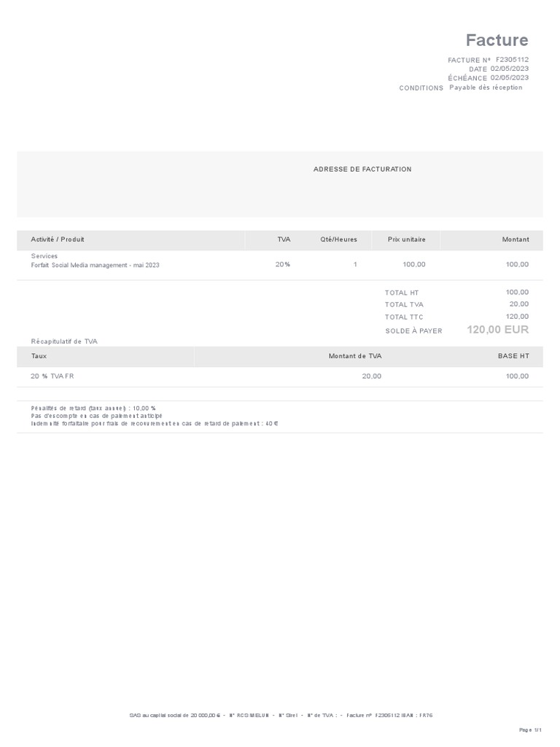
Task: Click the Page 1/1 indicator
Action: point(530,729)
